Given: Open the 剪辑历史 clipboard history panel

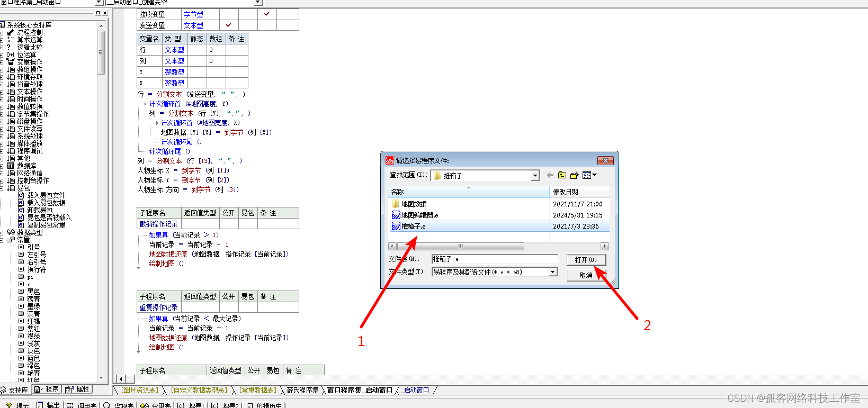Looking at the screenshot, I should tap(264, 405).
